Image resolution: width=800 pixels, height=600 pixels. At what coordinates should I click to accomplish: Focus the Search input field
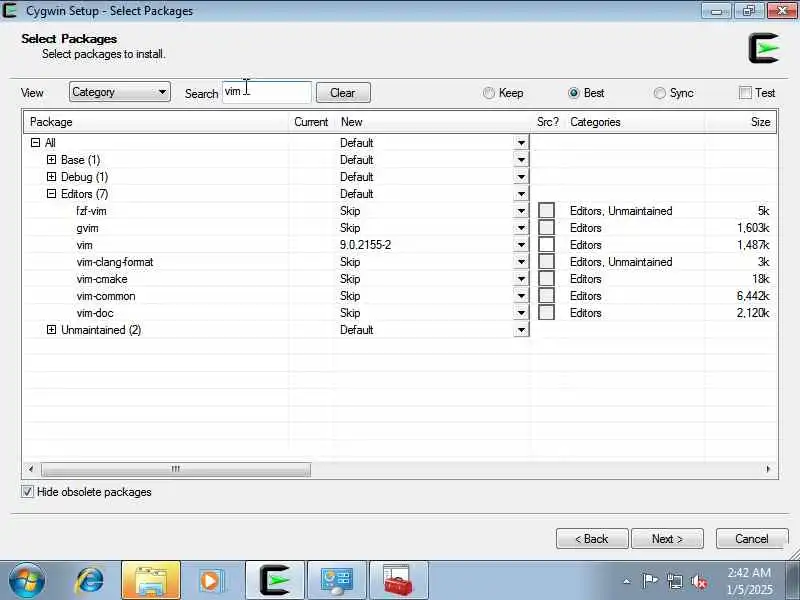click(266, 92)
